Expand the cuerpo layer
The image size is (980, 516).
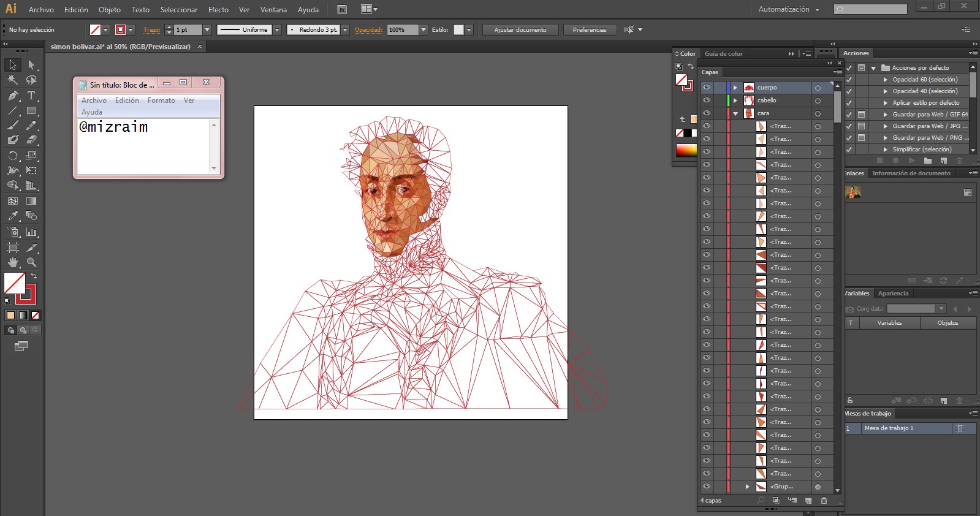(735, 88)
